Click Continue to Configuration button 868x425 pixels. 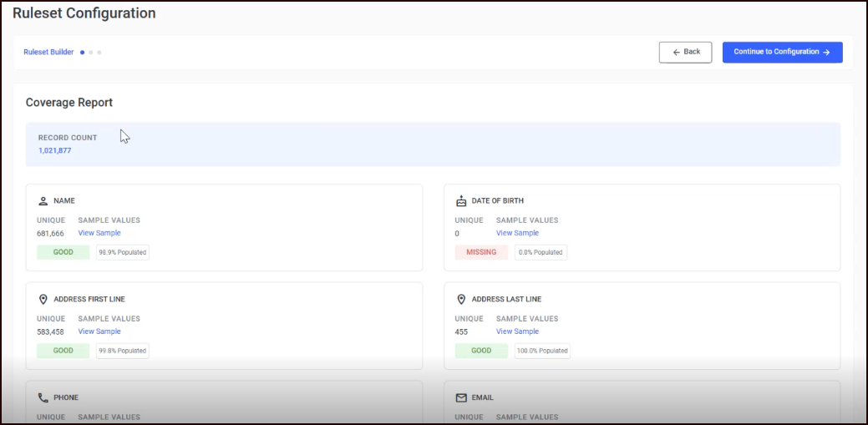click(x=782, y=52)
